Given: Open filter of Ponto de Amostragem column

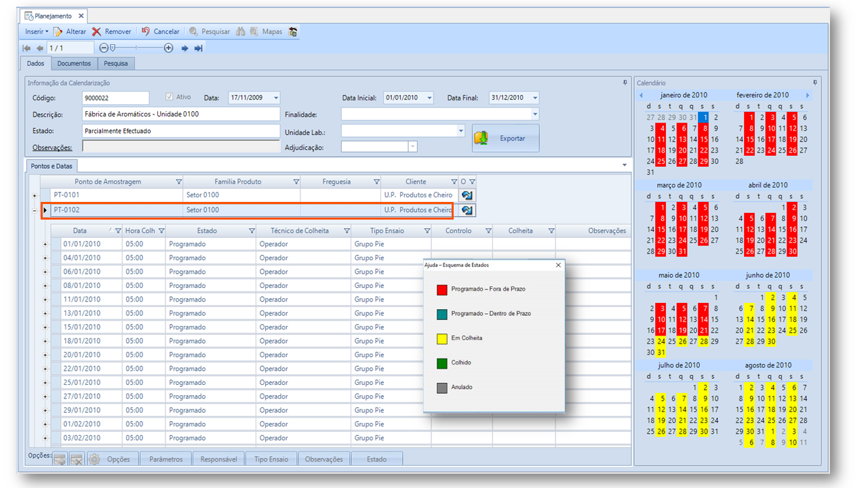Looking at the screenshot, I should click(x=179, y=182).
